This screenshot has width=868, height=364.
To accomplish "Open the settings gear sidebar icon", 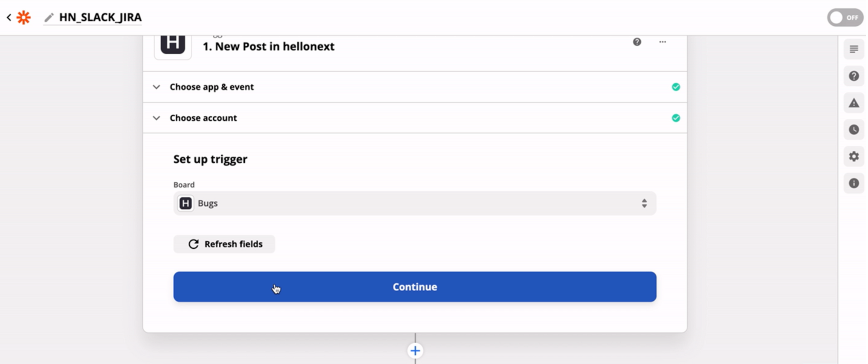I will click(x=854, y=156).
